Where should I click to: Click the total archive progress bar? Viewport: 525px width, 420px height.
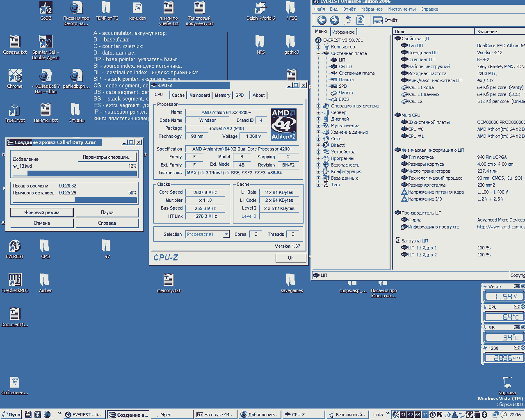coord(75,200)
